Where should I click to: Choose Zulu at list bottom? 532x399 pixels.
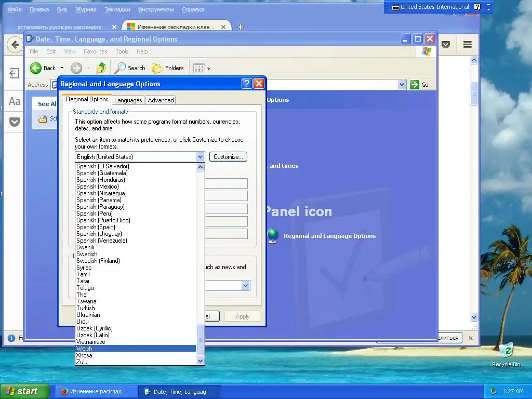pyautogui.click(x=136, y=362)
